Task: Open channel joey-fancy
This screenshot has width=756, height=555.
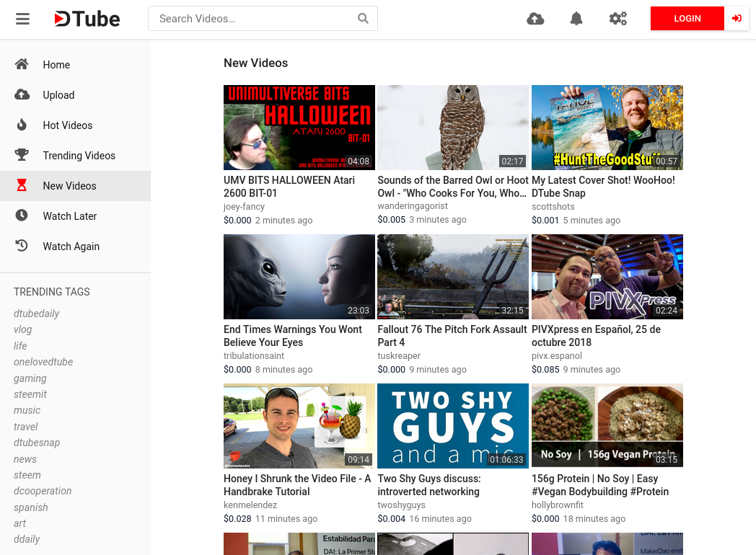Action: click(x=244, y=207)
